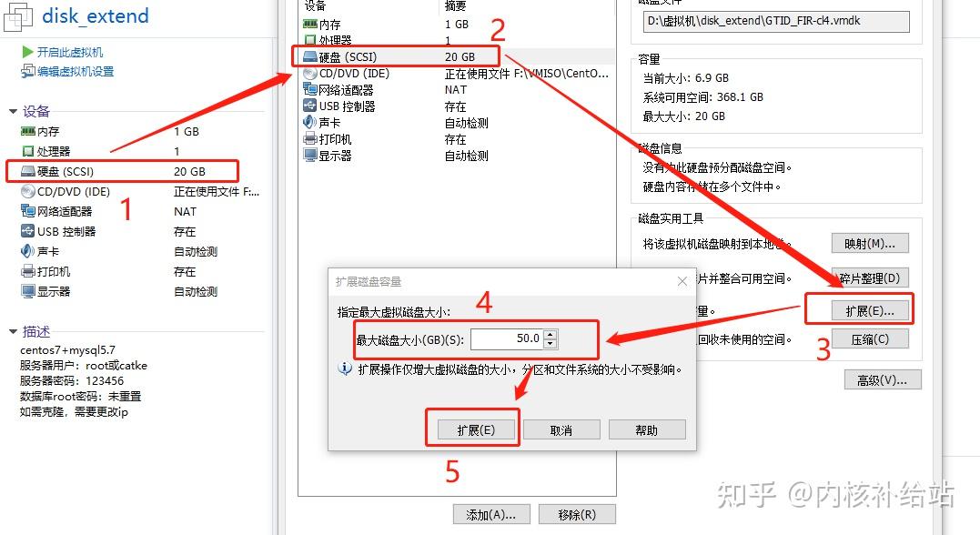Click the 开启此虚拟机 link

pyautogui.click(x=70, y=52)
